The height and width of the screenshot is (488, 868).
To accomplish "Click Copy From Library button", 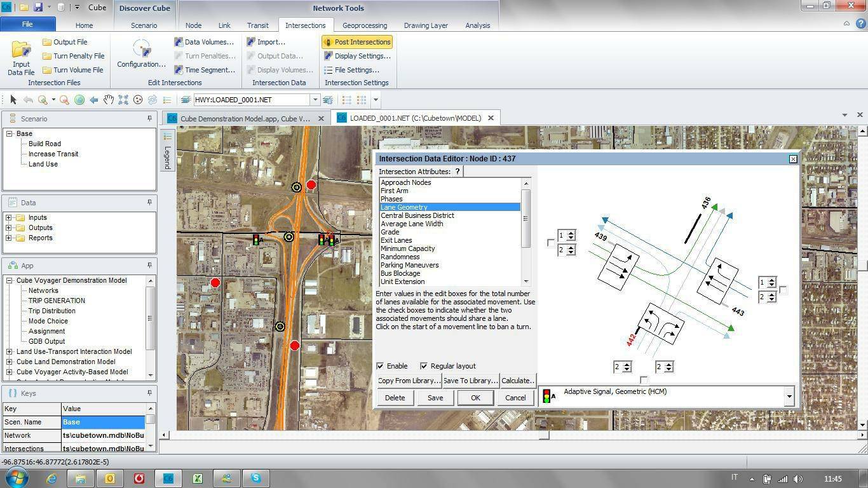I will click(x=409, y=381).
